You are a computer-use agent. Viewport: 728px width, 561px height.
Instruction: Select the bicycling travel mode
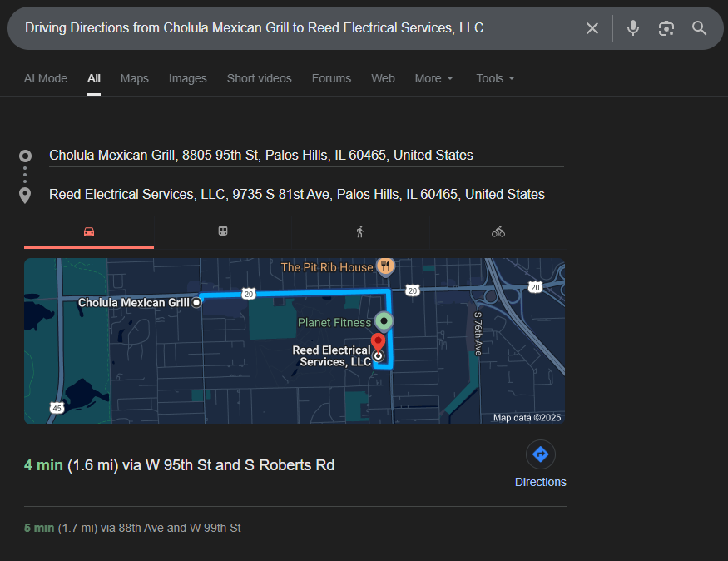(498, 231)
